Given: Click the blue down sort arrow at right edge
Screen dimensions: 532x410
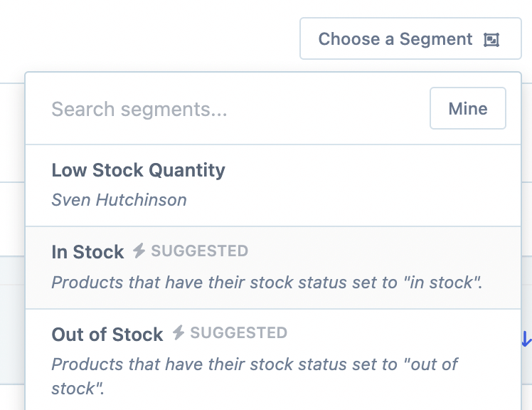Looking at the screenshot, I should (x=526, y=339).
